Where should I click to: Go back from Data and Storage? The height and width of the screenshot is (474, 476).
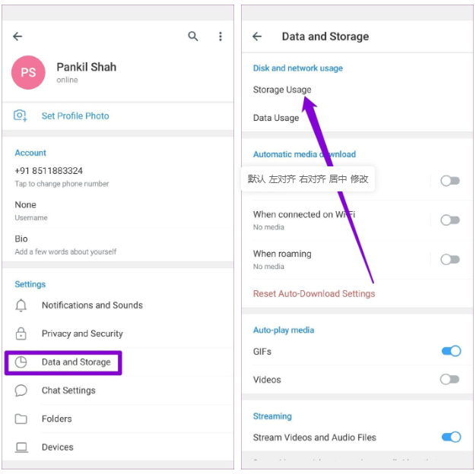[x=257, y=36]
